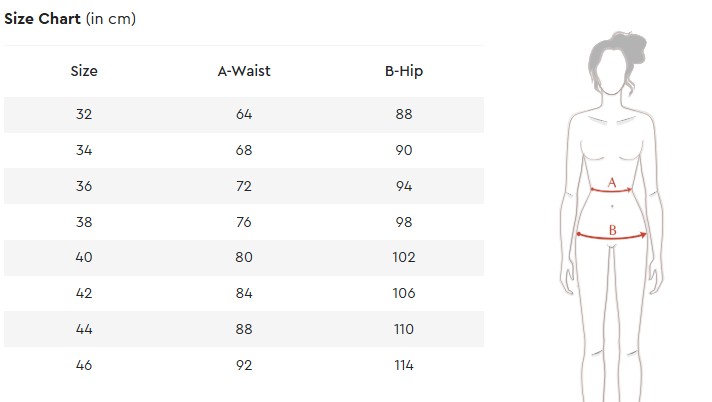Image resolution: width=712 pixels, height=402 pixels.
Task: Select size 44 in the table
Action: [84, 329]
